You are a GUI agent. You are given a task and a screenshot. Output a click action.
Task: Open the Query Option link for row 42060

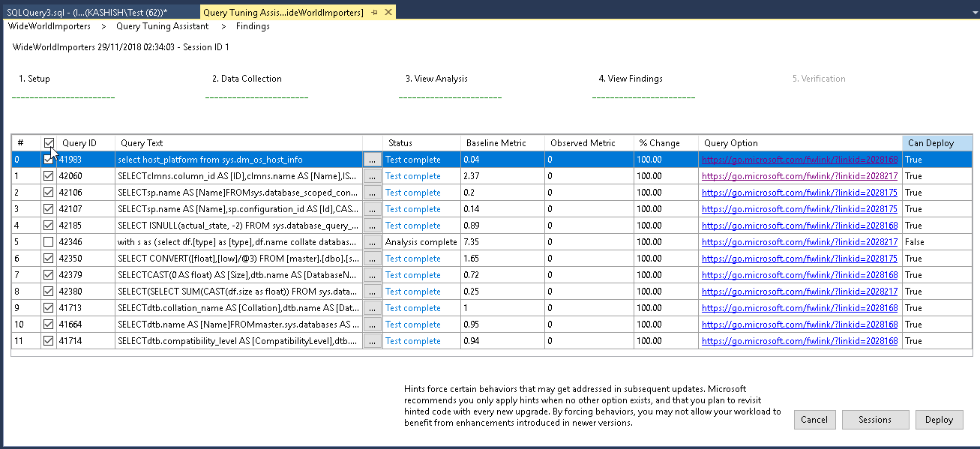[799, 176]
